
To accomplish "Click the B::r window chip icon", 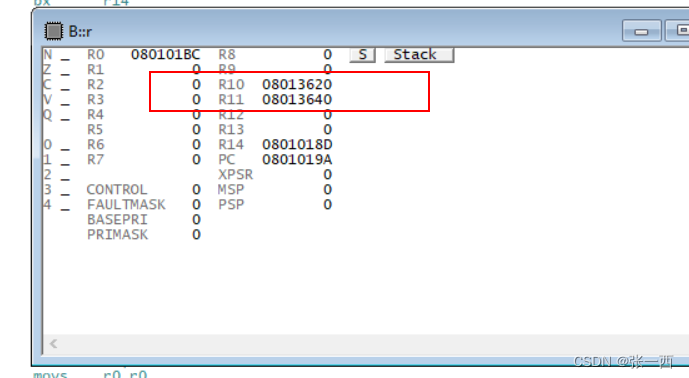I will pyautogui.click(x=54, y=31).
